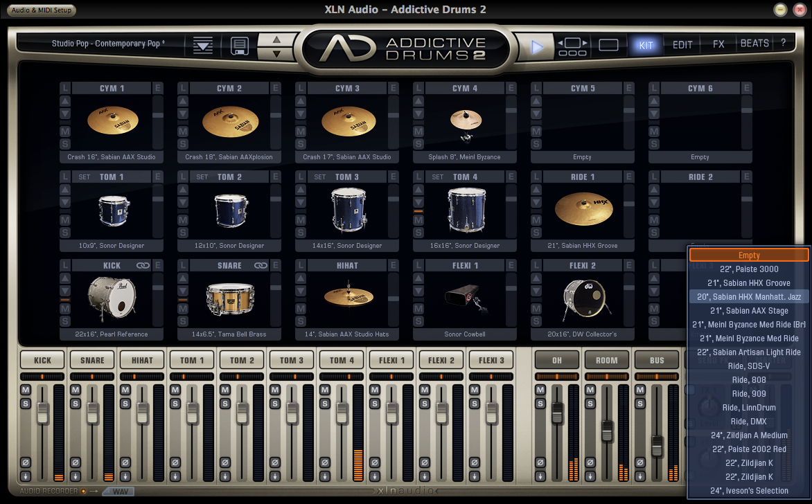Click the blue play preview button
Image resolution: width=812 pixels, height=504 pixels.
click(x=537, y=47)
